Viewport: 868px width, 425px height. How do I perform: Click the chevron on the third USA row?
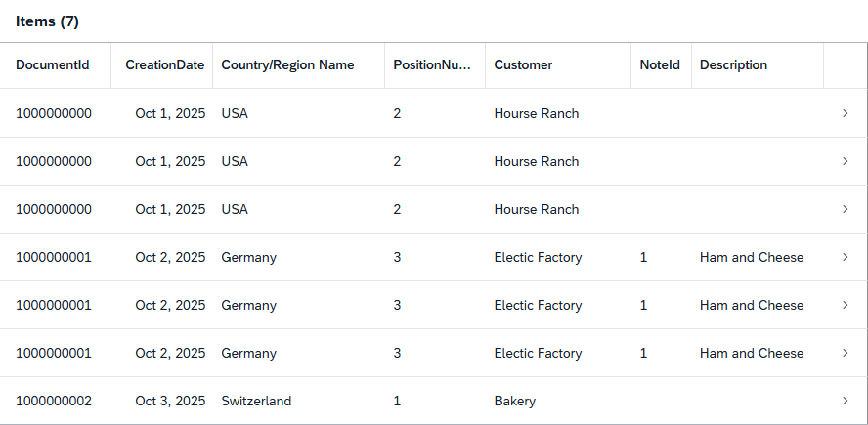click(x=845, y=209)
